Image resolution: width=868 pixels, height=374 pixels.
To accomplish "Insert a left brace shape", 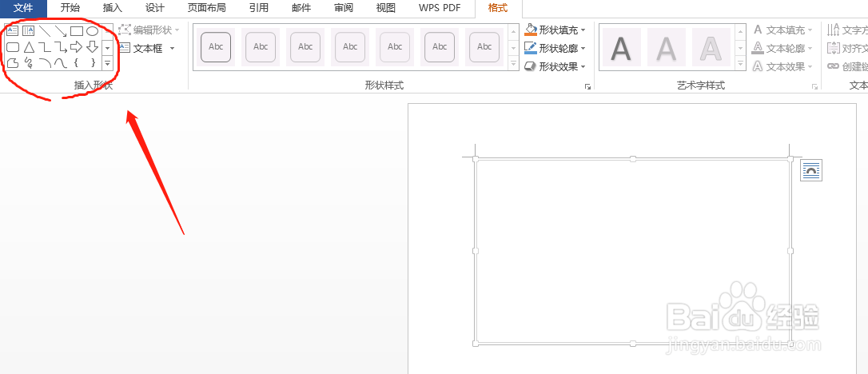I will pyautogui.click(x=77, y=63).
